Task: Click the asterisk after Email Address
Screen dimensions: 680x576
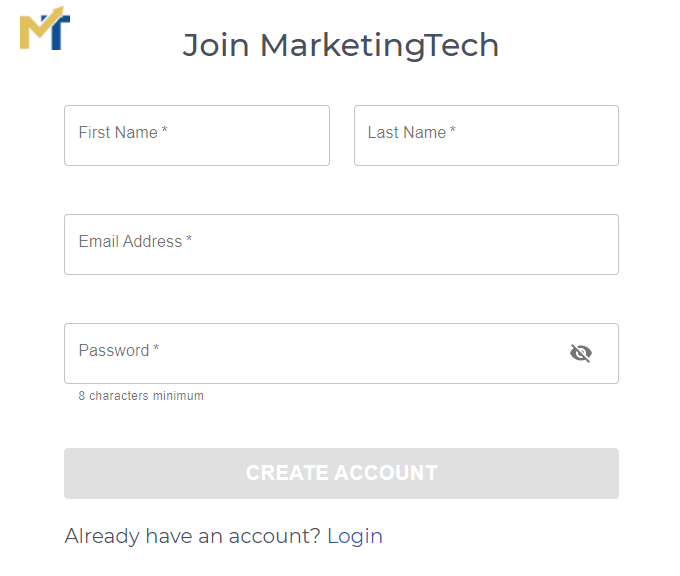Action: point(189,238)
